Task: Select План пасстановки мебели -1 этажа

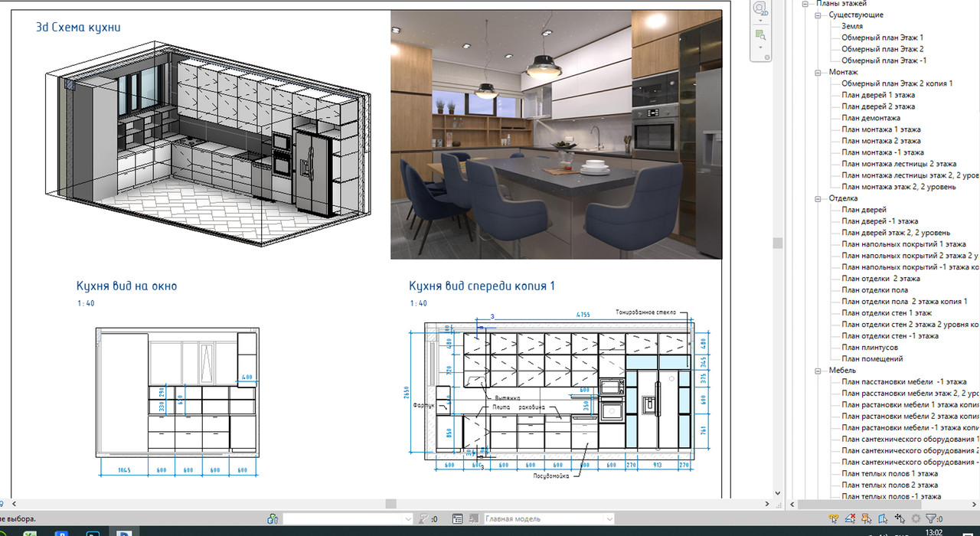Action: coord(903,382)
